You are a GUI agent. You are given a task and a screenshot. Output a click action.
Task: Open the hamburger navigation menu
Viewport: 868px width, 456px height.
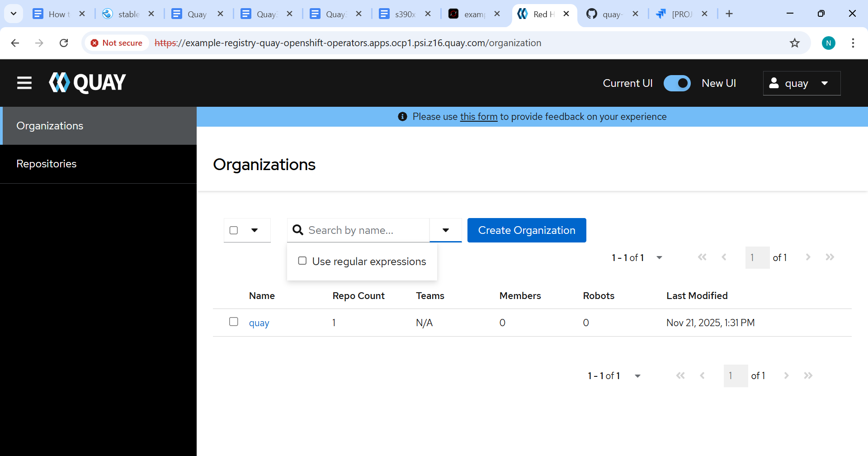[24, 83]
